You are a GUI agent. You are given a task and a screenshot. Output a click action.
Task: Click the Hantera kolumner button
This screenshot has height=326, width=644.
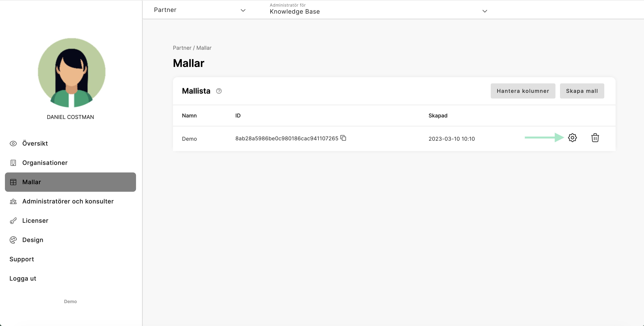(x=523, y=91)
